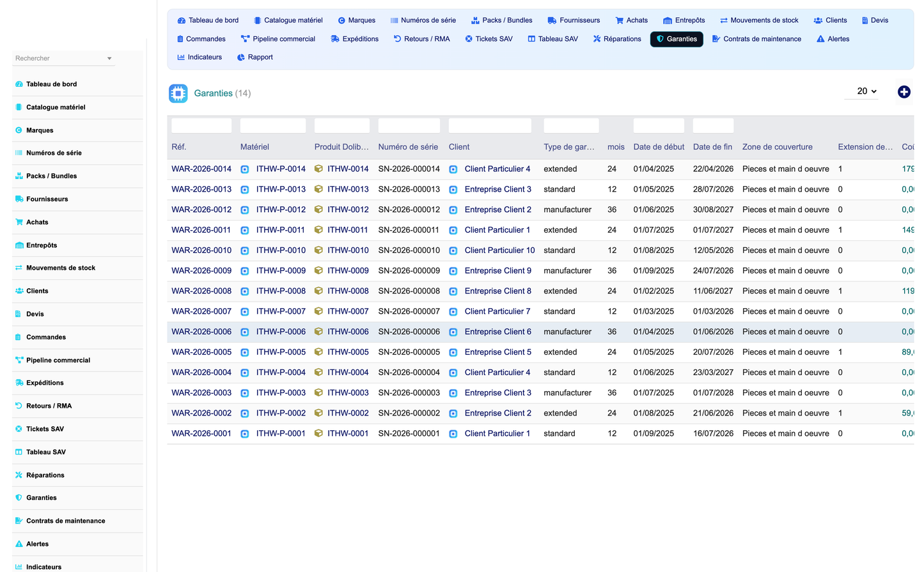Open the Tableau SAV tab
This screenshot has height=572, width=924.
[x=553, y=39]
